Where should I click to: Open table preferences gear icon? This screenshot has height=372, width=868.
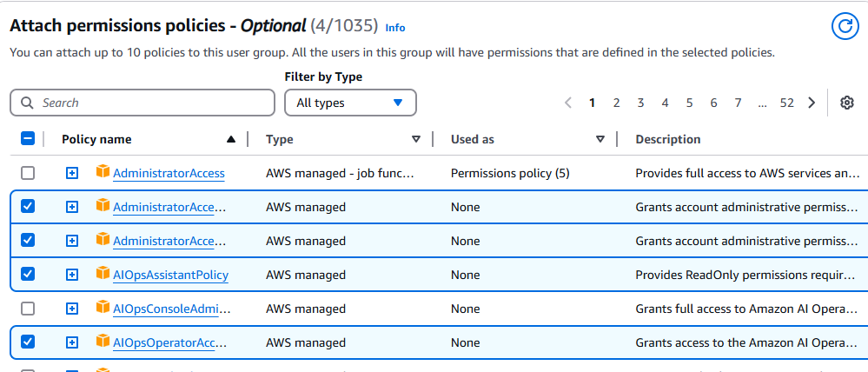pyautogui.click(x=847, y=103)
